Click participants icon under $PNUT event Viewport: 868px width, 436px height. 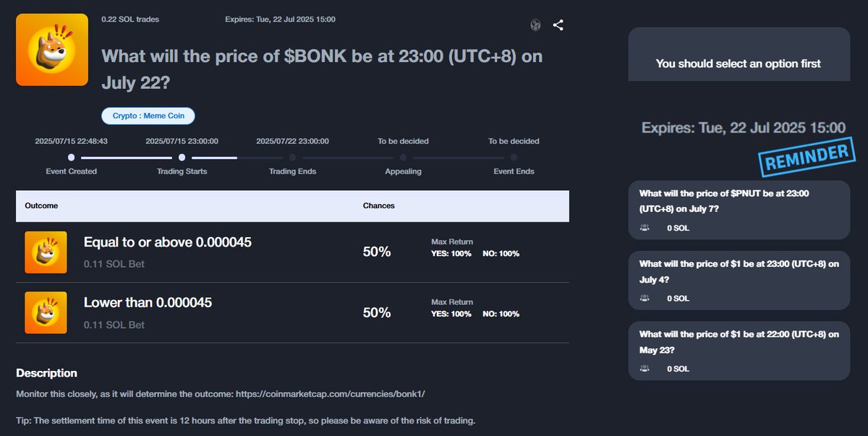[644, 228]
